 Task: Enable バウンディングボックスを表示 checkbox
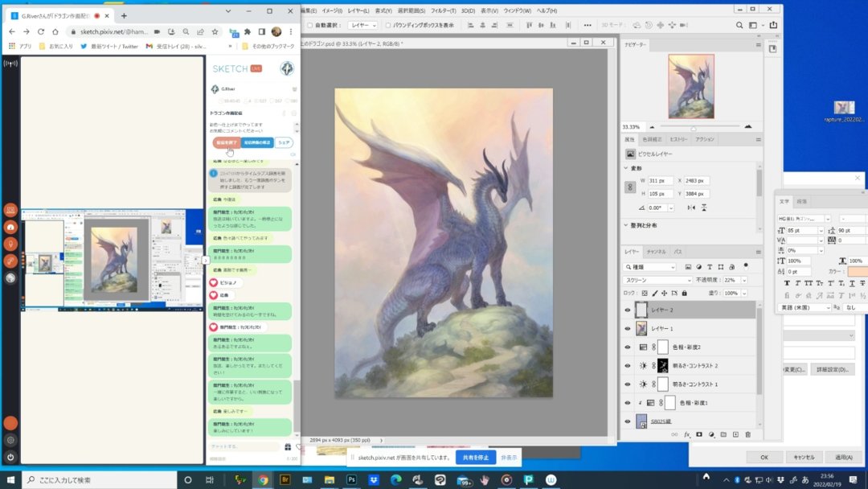coord(387,25)
